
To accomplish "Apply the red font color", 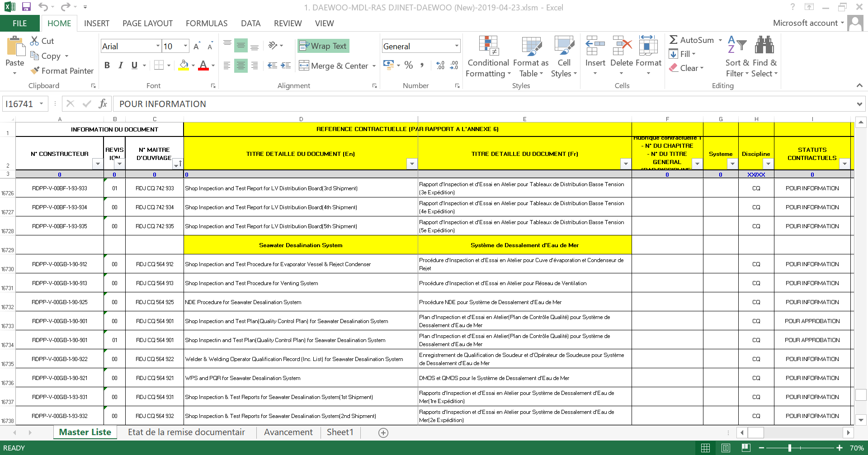I will coord(203,65).
